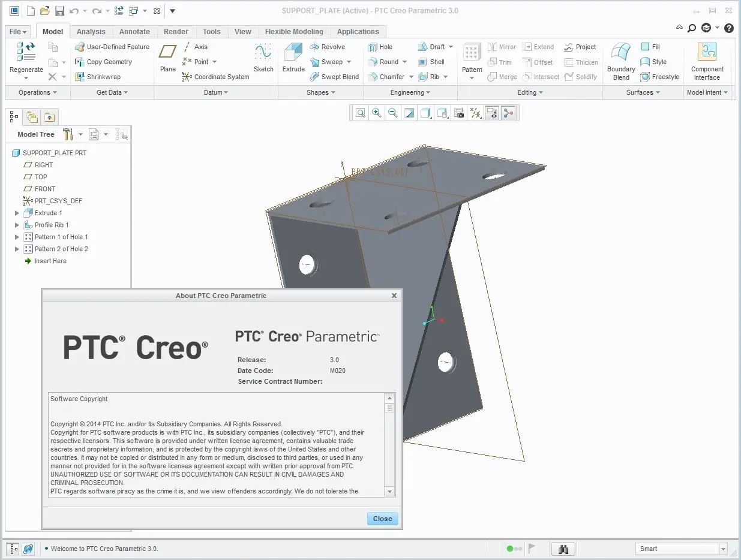Select Copy Geometry
Image resolution: width=741 pixels, height=560 pixels.
[103, 62]
